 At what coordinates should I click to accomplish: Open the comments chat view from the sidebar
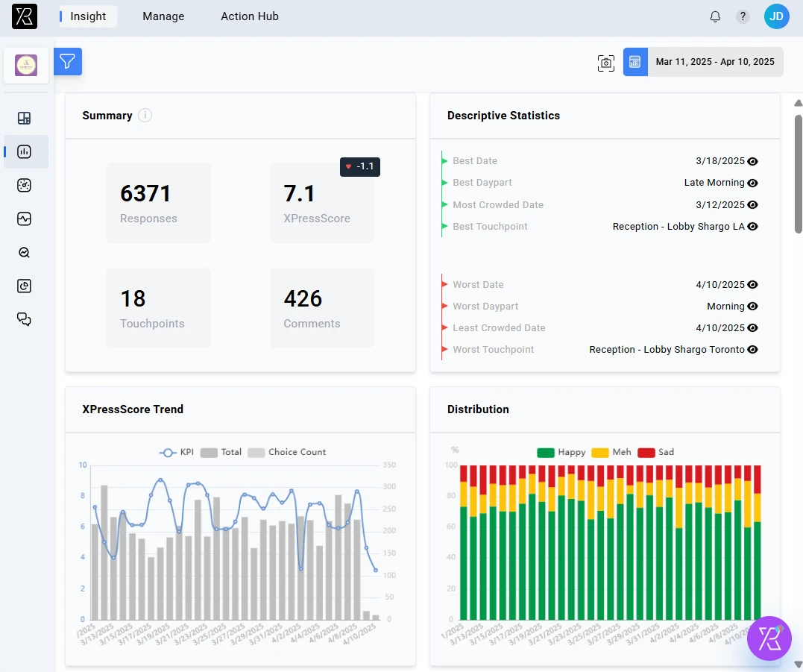[25, 319]
